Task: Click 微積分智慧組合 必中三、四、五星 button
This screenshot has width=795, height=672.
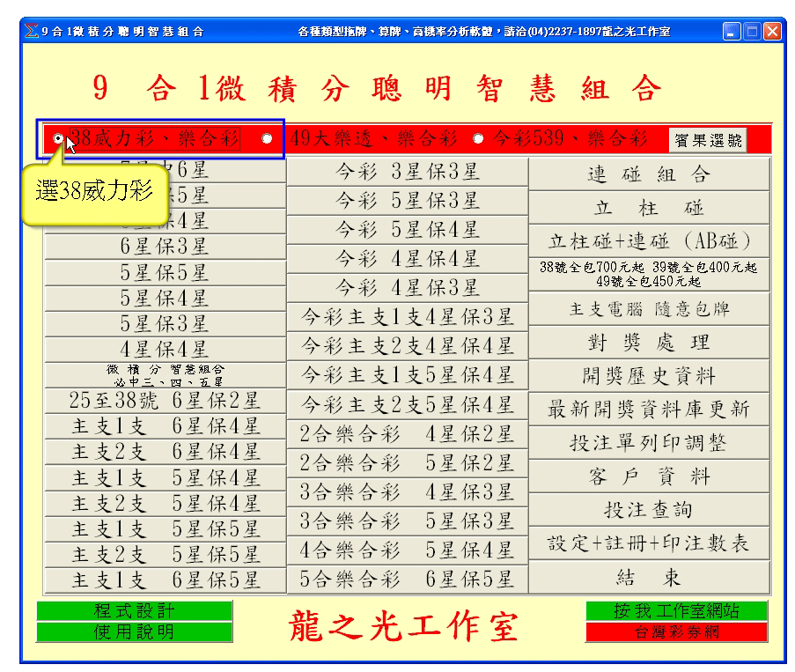Action: (166, 375)
